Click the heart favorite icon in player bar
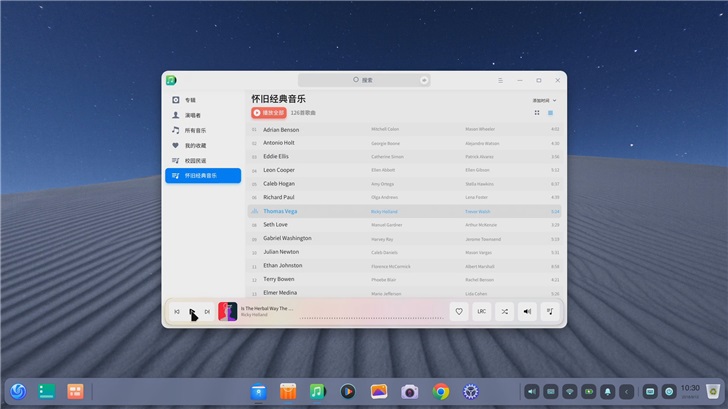728x409 pixels. point(459,312)
